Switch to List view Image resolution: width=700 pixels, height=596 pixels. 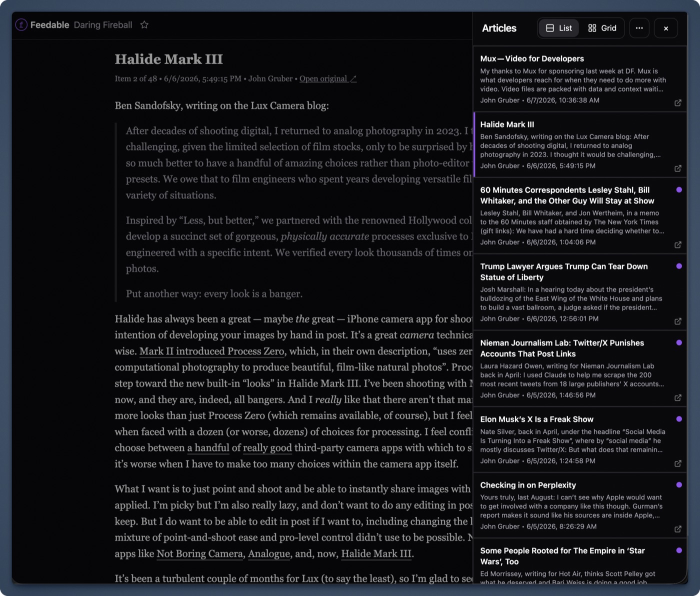point(559,28)
